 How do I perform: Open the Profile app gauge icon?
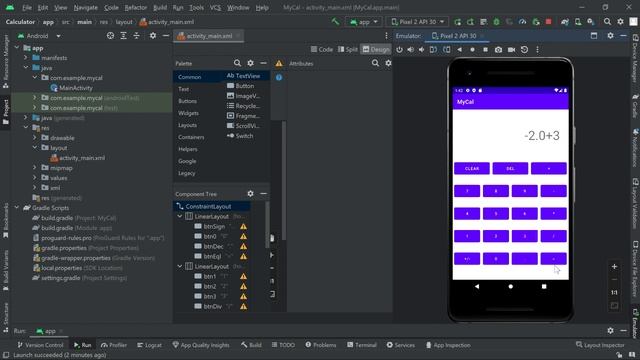522,22
